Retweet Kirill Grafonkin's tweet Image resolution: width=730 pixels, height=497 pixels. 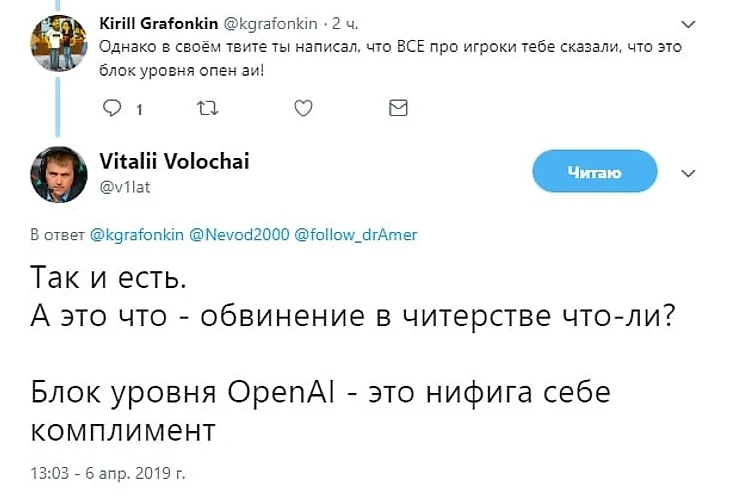[x=207, y=108]
